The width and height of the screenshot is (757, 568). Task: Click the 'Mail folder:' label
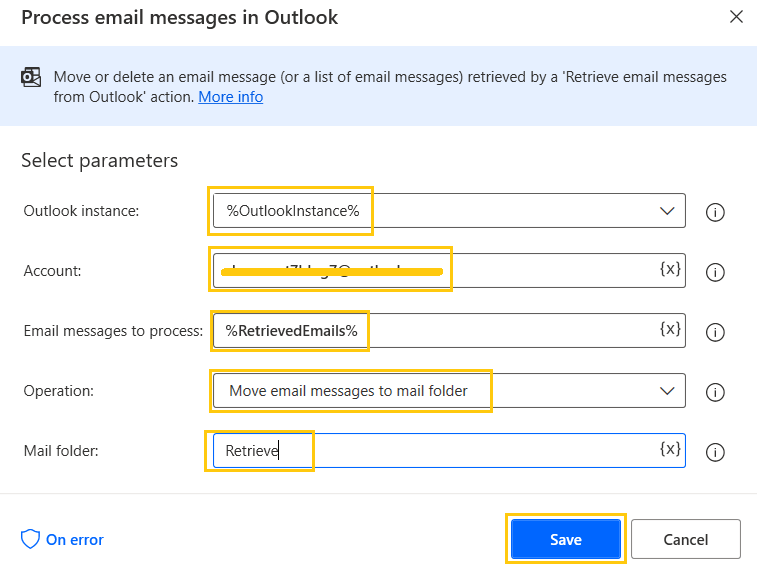pyautogui.click(x=61, y=451)
